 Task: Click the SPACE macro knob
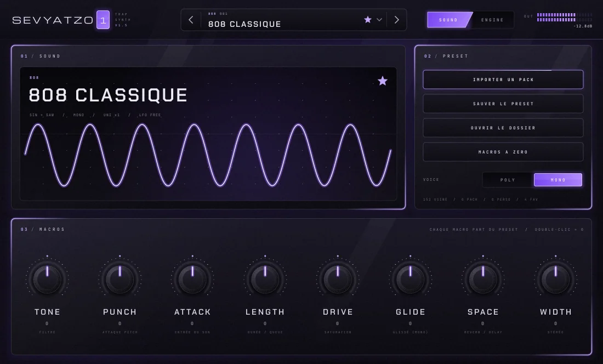pyautogui.click(x=483, y=278)
